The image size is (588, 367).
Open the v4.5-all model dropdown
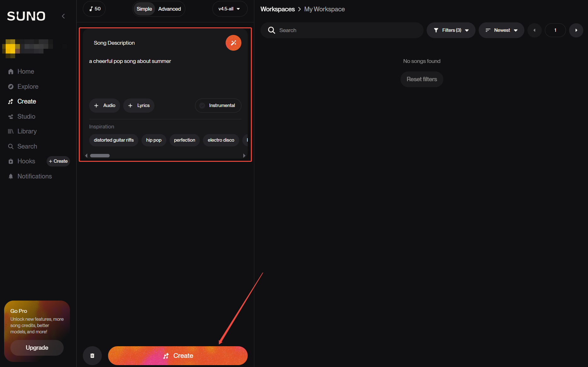(x=229, y=9)
